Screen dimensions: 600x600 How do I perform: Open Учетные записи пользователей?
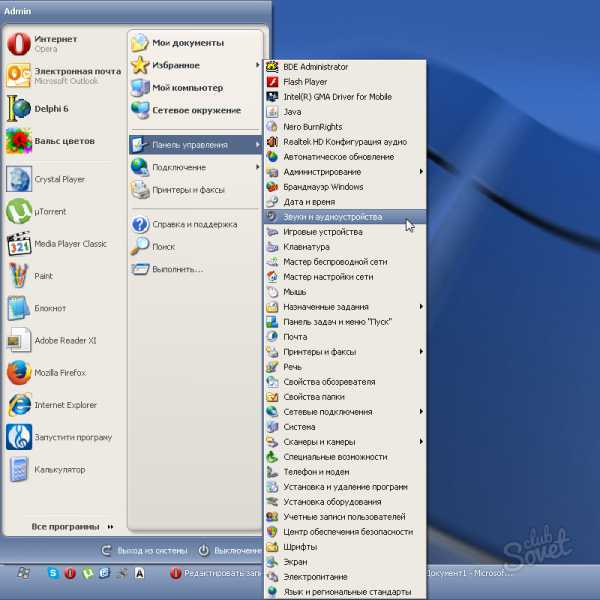[345, 517]
